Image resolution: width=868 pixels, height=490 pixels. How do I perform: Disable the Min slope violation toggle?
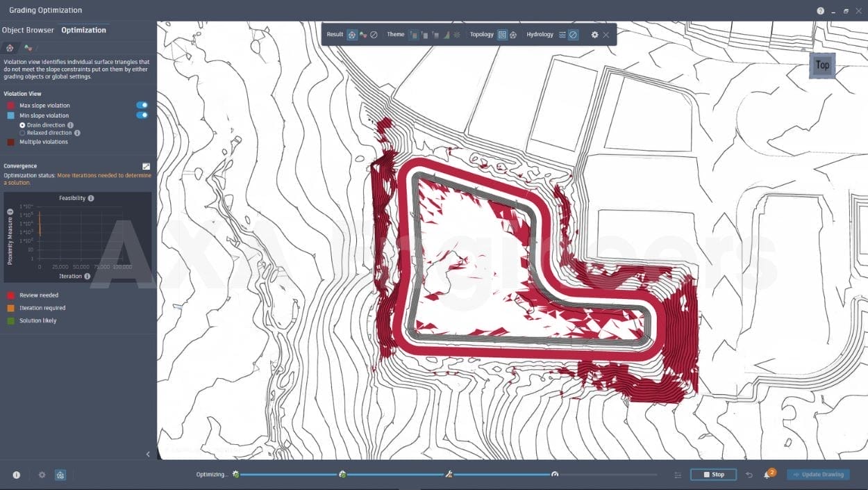(141, 115)
